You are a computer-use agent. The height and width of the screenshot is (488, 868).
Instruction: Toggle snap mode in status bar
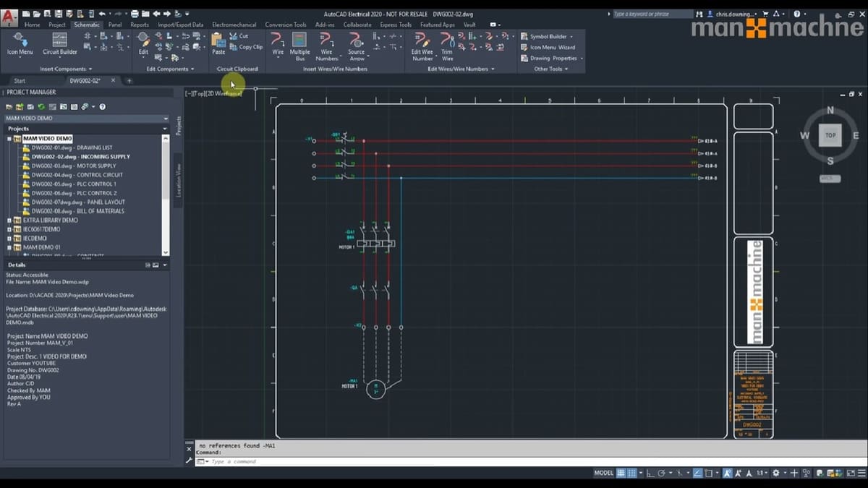click(x=631, y=473)
